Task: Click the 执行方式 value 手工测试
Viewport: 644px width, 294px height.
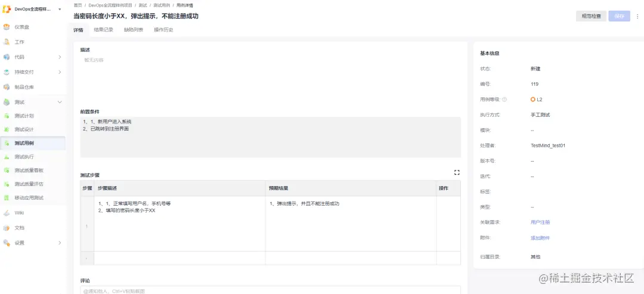Action: click(x=540, y=114)
